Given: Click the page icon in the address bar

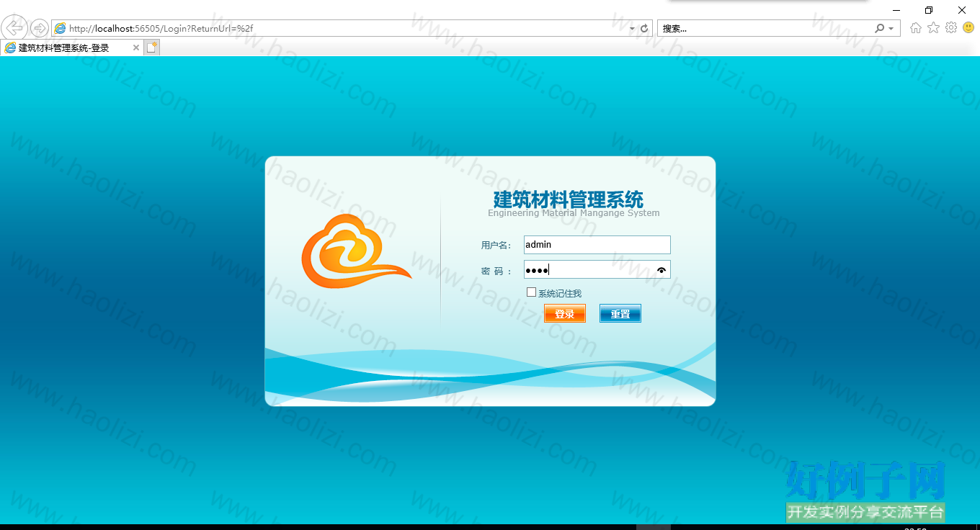Looking at the screenshot, I should 60,29.
